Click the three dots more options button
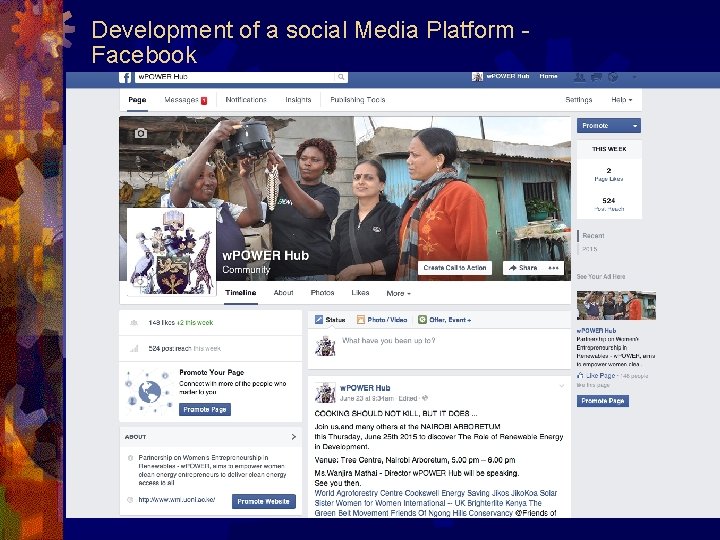Viewport: 720px width, 540px height. point(554,268)
